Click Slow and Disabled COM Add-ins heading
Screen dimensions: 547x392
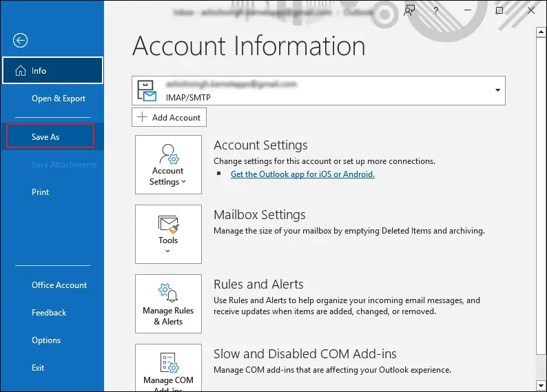point(305,353)
